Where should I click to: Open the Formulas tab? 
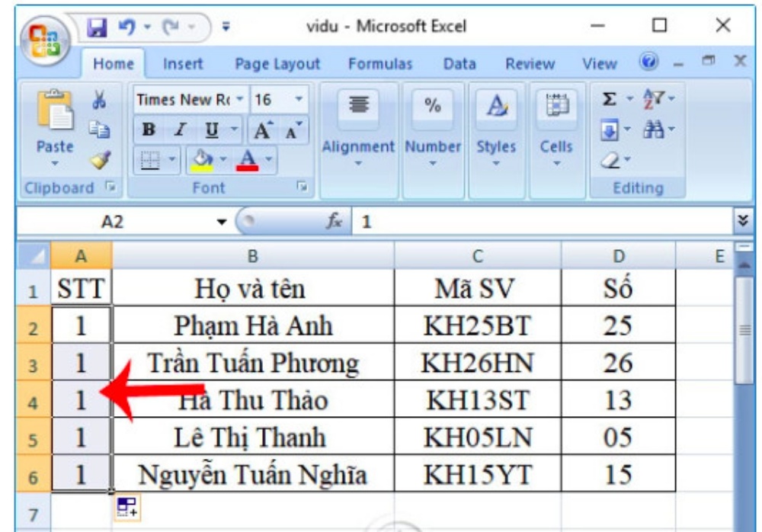click(x=379, y=65)
